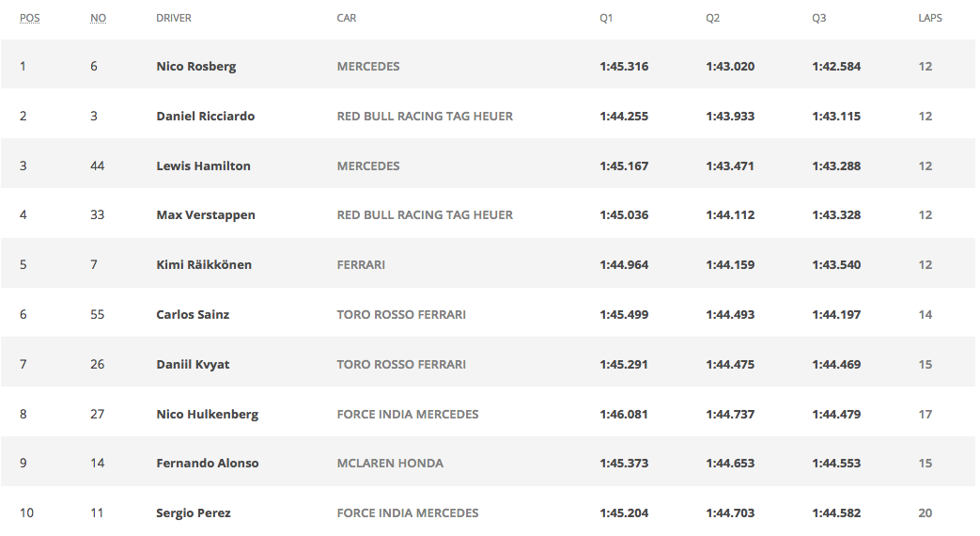
Task: Click Ricciardo's Q1 time 1:44.255
Action: (624, 117)
